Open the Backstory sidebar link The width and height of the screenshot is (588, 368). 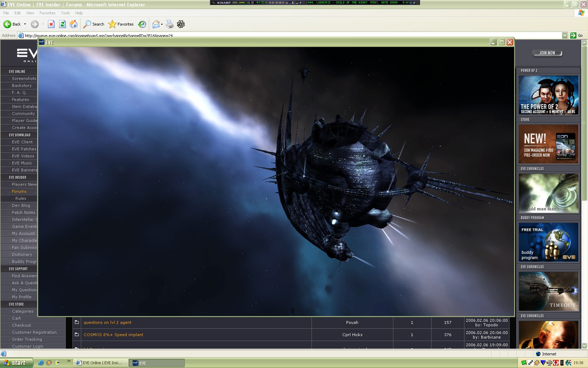22,86
